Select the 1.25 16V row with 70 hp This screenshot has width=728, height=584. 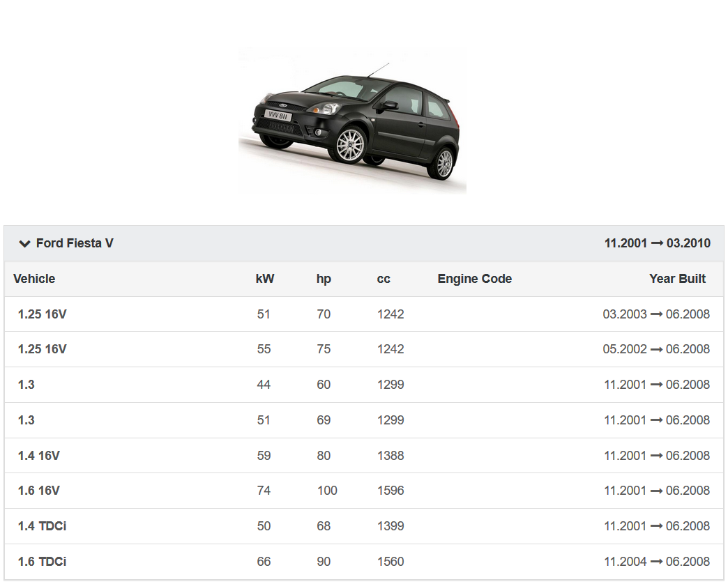[43, 314]
